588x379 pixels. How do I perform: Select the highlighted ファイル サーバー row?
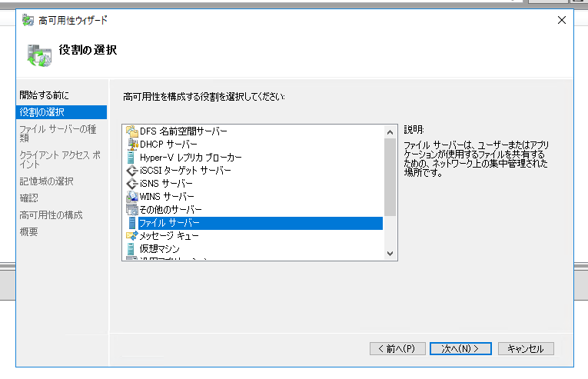tap(261, 223)
